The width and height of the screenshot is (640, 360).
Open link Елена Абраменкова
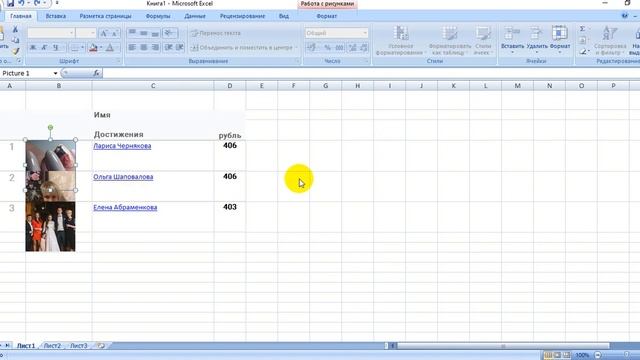tap(125, 207)
